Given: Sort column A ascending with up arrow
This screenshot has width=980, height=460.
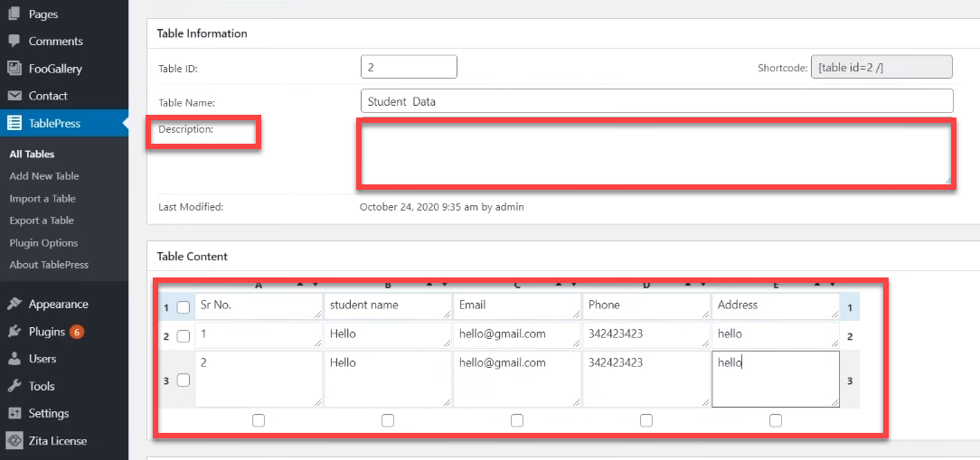Looking at the screenshot, I should (x=300, y=285).
